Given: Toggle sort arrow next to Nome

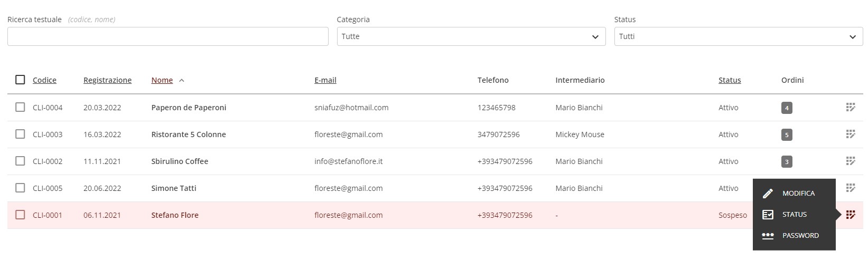Looking at the screenshot, I should [182, 81].
